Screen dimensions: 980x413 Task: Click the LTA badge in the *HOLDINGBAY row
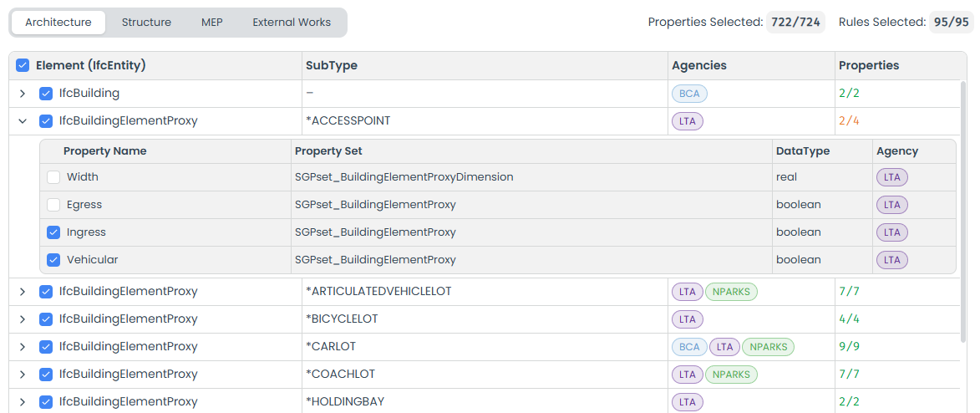coord(688,402)
